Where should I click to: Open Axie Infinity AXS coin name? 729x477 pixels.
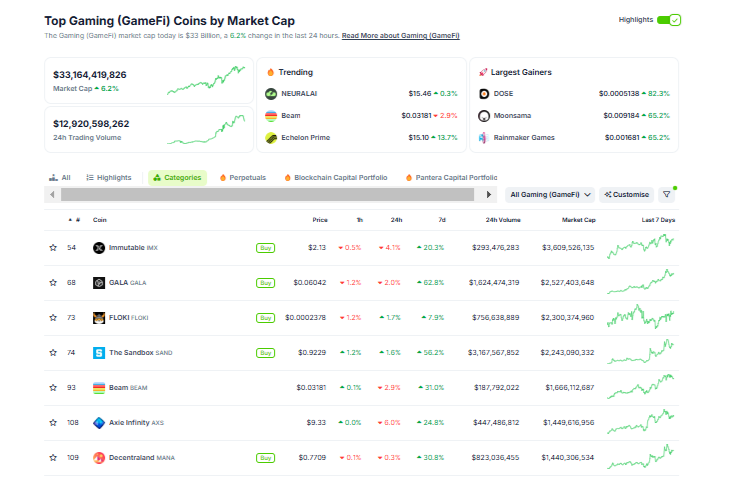coord(136,423)
